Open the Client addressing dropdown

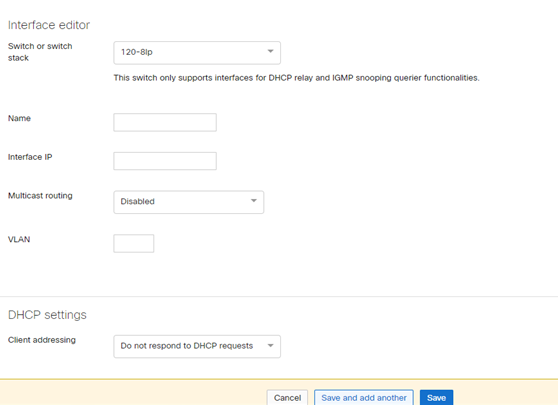tap(197, 346)
